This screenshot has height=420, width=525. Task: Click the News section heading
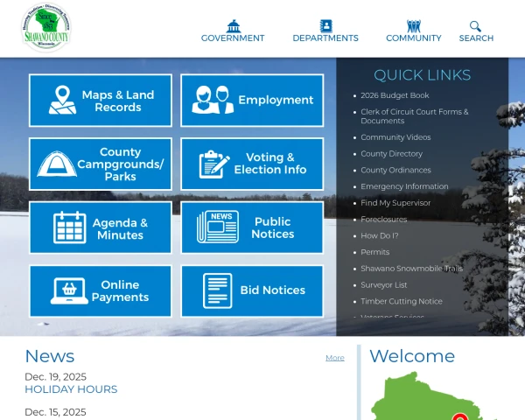[50, 356]
